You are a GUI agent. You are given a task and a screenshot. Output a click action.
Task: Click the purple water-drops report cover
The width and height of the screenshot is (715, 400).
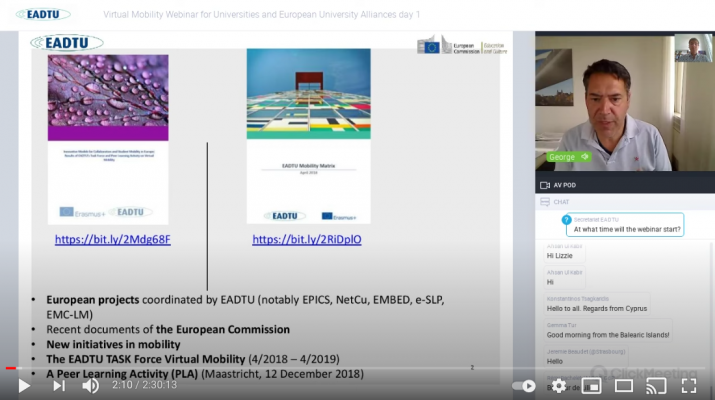[108, 138]
